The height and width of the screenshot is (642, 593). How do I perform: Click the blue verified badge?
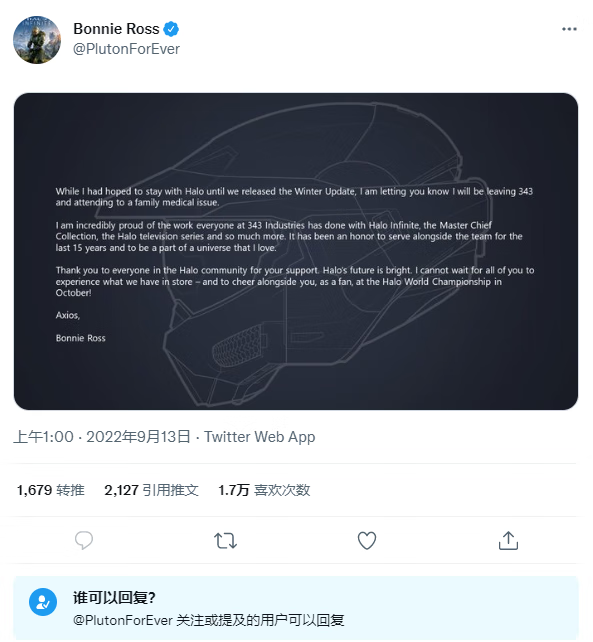tap(171, 29)
